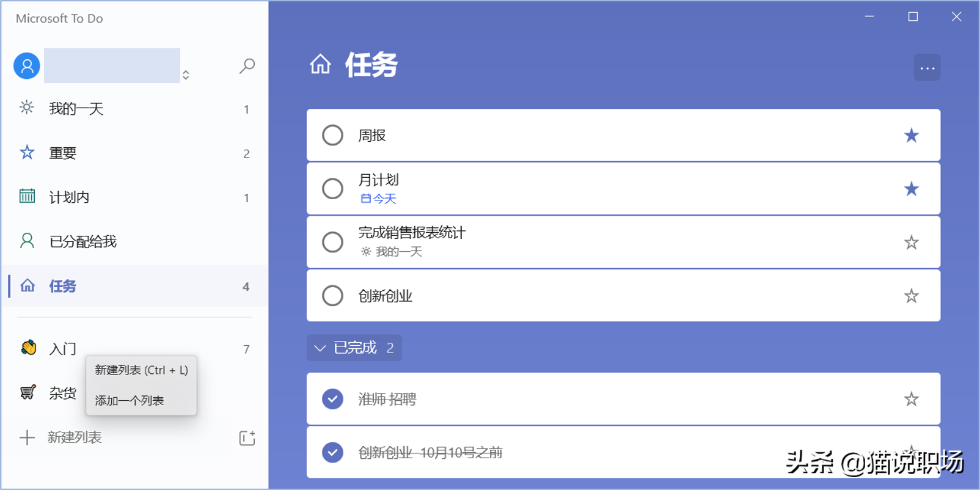Open the 计划内 planned list
Screen dimensions: 980x490
(69, 197)
